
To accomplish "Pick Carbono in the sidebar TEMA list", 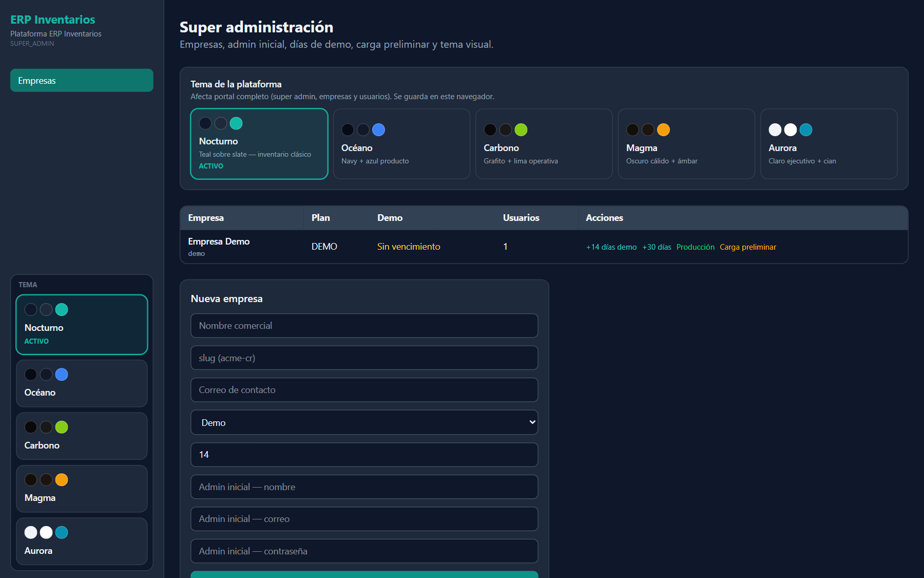I will (82, 436).
